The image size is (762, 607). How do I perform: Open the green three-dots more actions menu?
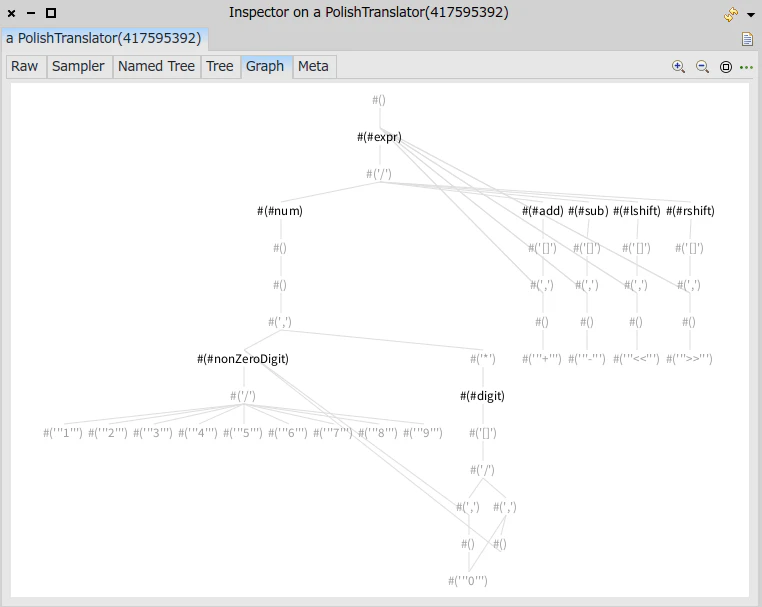tap(746, 67)
